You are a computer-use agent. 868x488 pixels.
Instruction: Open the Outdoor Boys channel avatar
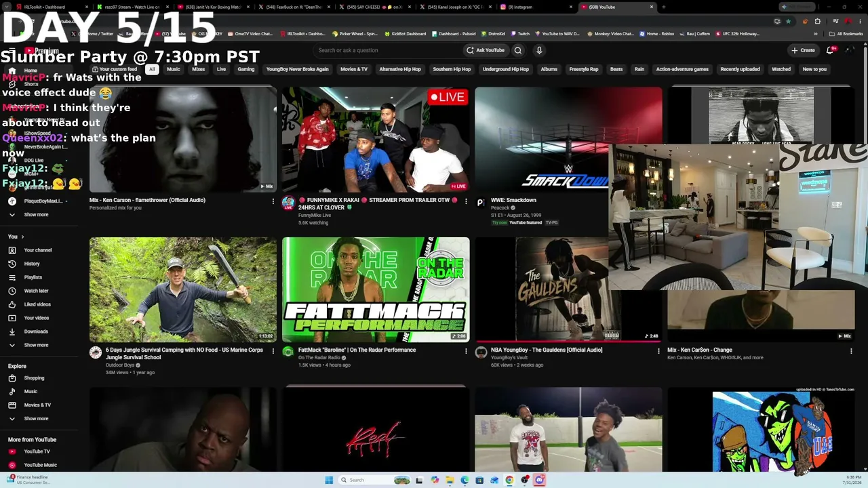(96, 352)
